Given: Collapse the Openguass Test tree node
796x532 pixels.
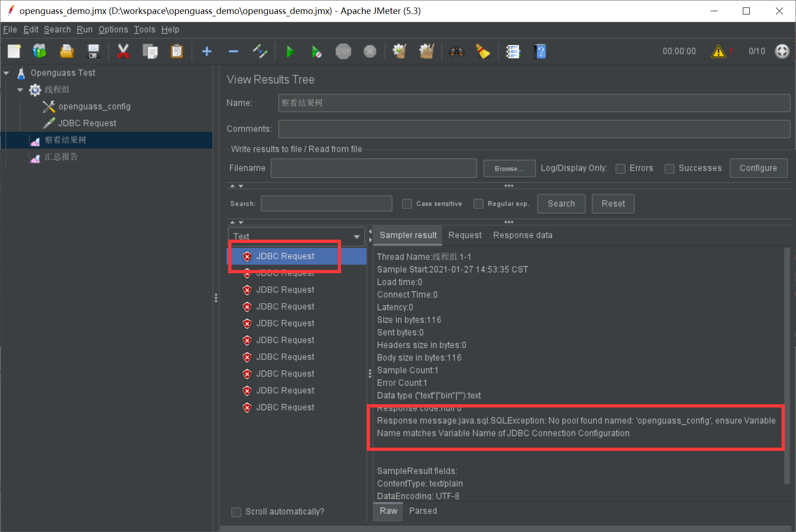Looking at the screenshot, I should tap(7, 73).
